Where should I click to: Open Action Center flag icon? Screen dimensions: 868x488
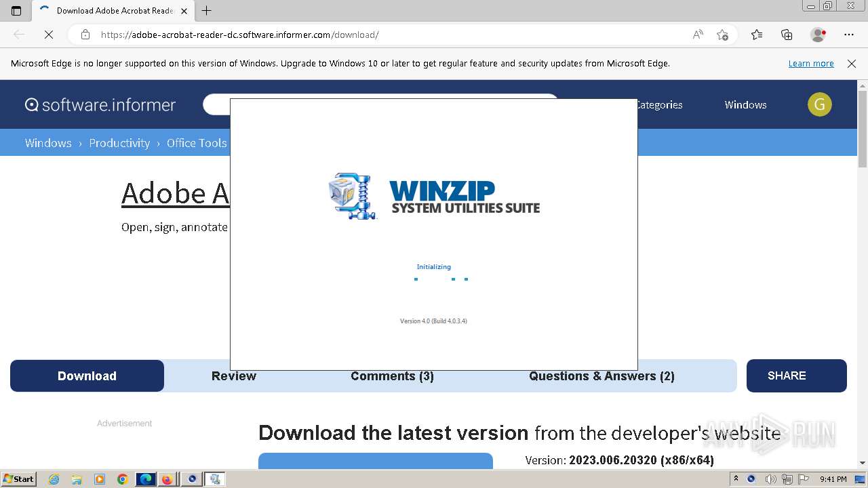tap(804, 479)
